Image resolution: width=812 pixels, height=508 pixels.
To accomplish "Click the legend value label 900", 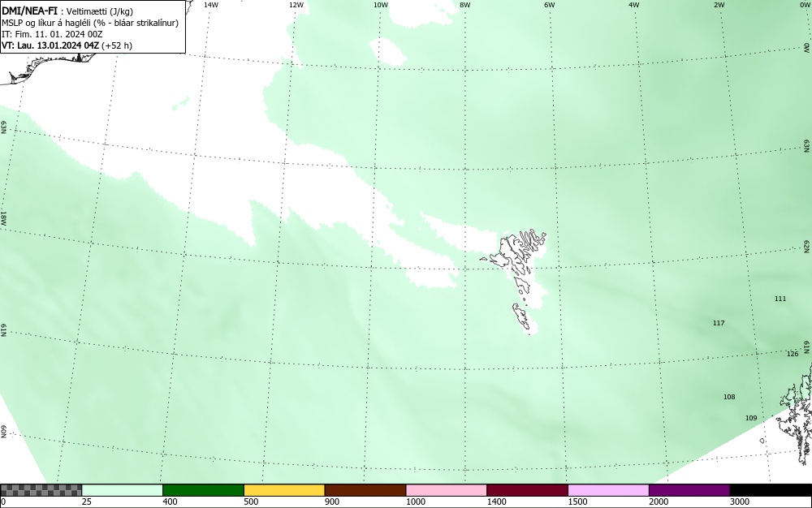I will point(332,502).
